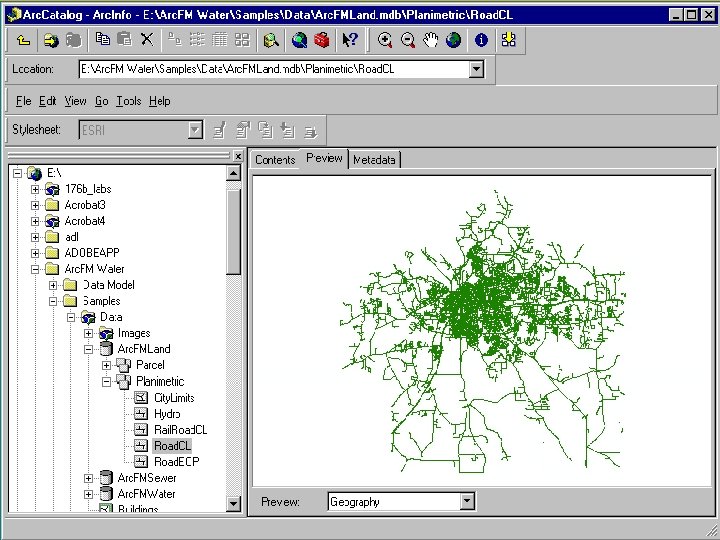Open the View menu

[75, 101]
